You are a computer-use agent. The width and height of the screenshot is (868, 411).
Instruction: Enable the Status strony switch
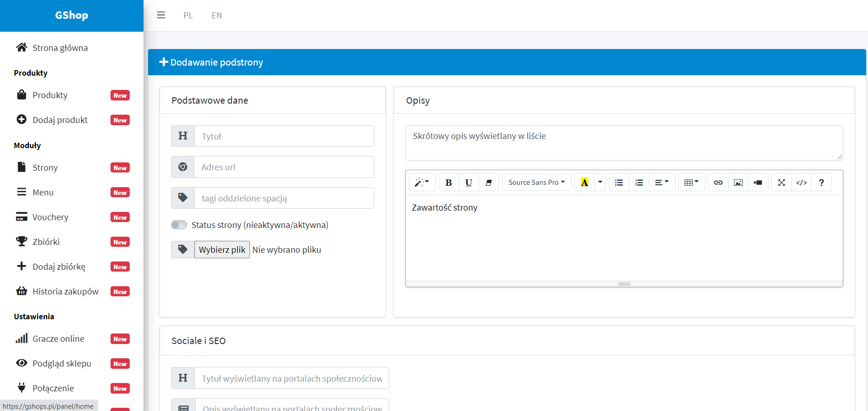pyautogui.click(x=179, y=225)
